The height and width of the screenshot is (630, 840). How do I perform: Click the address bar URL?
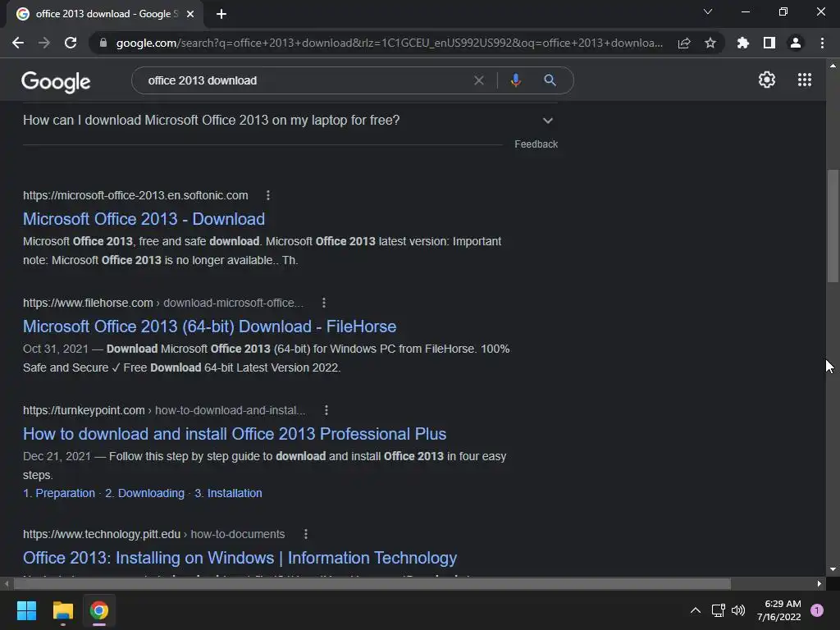point(390,43)
